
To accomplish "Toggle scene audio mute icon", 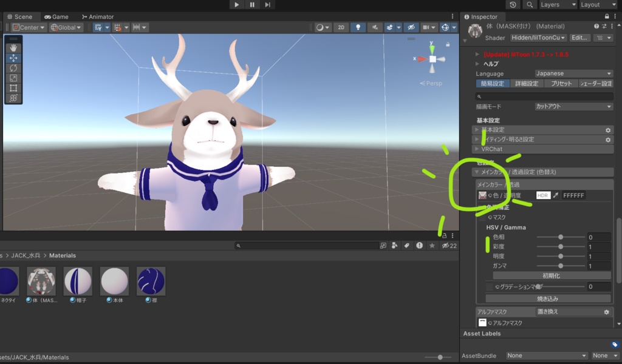I will click(x=375, y=27).
